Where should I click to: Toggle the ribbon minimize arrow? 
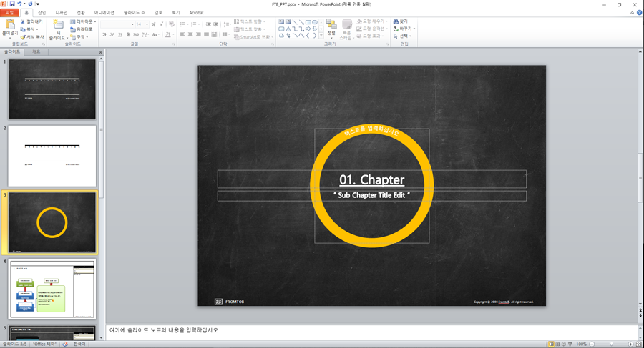(x=632, y=13)
